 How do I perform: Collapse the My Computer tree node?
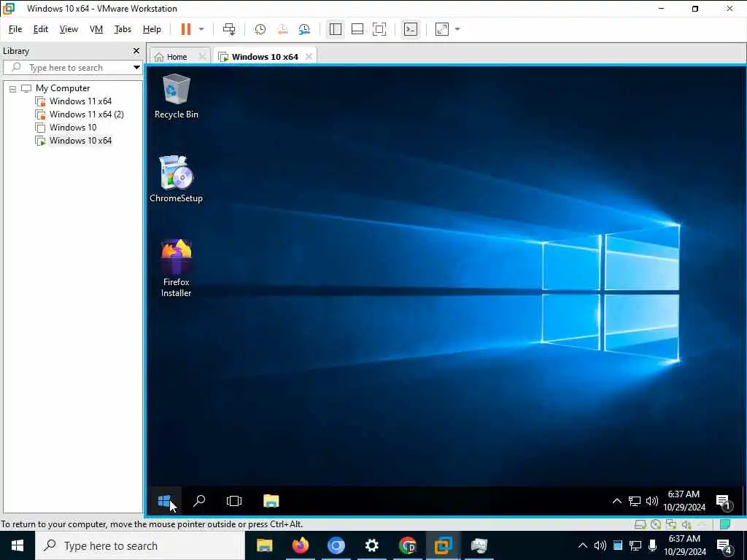13,88
